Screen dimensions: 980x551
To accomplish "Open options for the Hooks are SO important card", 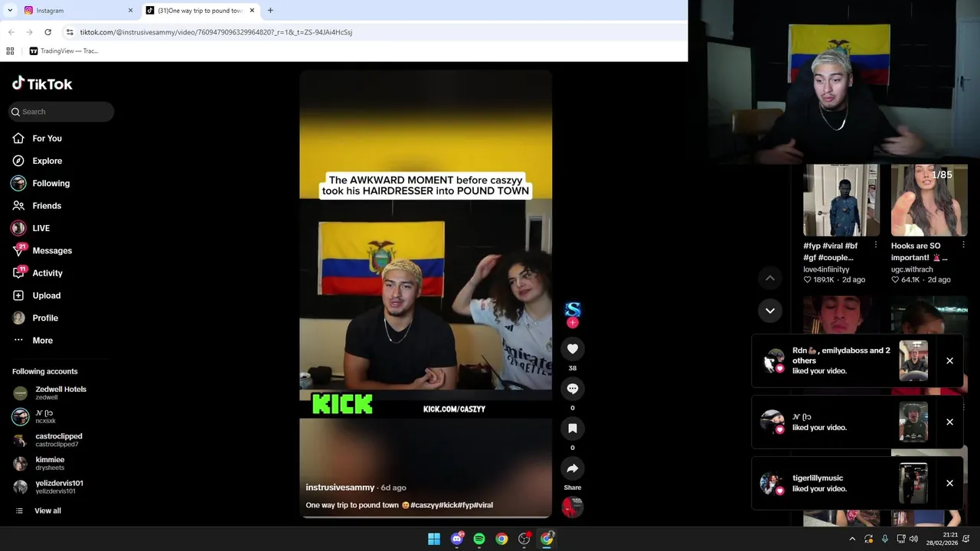I will [x=963, y=246].
